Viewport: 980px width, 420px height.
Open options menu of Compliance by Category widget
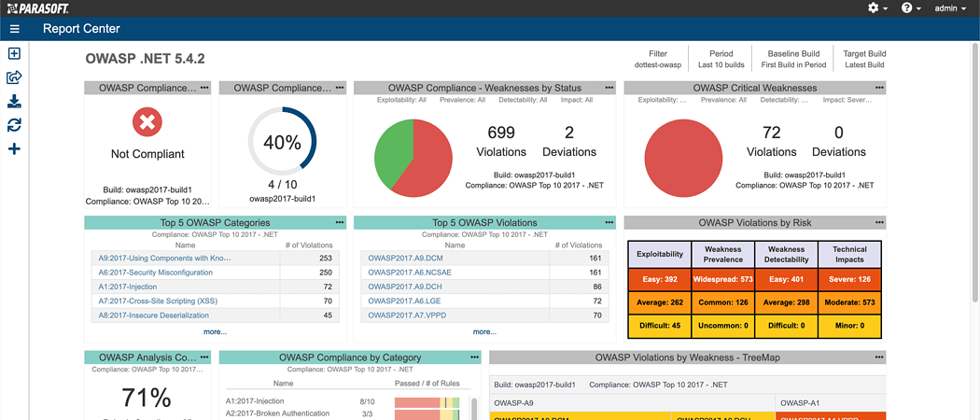(x=474, y=357)
